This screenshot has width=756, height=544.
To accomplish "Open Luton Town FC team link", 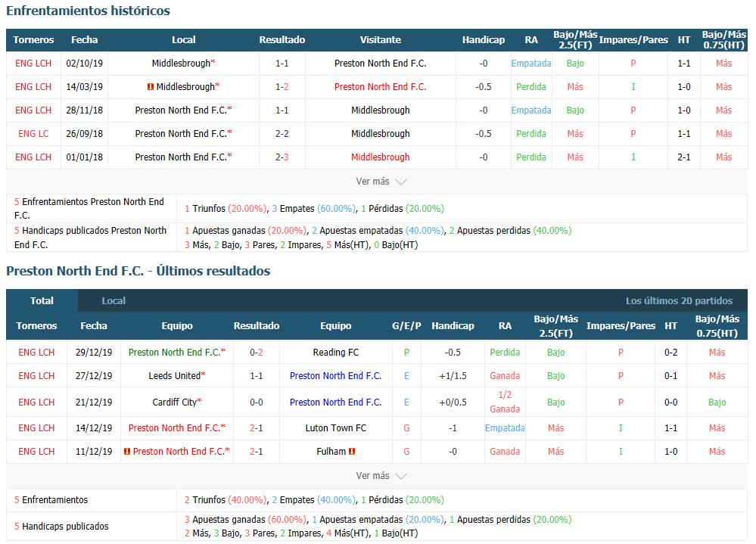I will click(x=335, y=428).
